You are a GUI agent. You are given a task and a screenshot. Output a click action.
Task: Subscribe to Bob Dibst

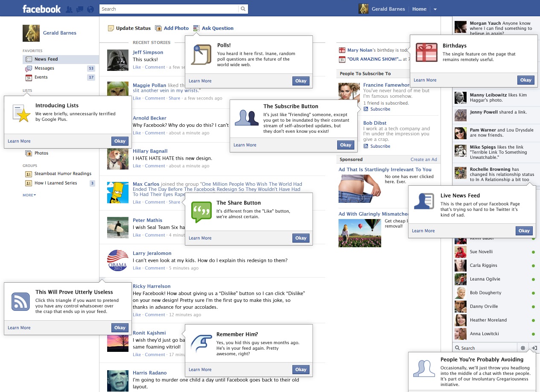(x=380, y=146)
